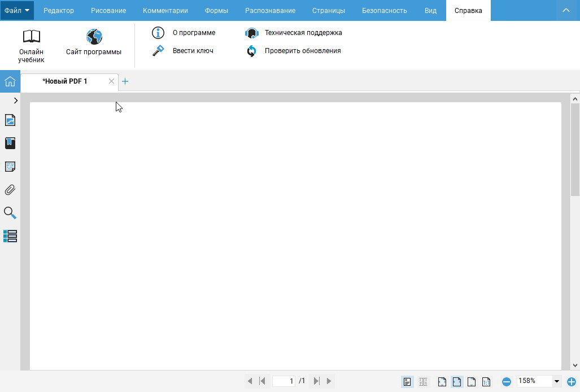The image size is (580, 392).
Task: Open the attachments paperclip panel
Action: [x=10, y=190]
